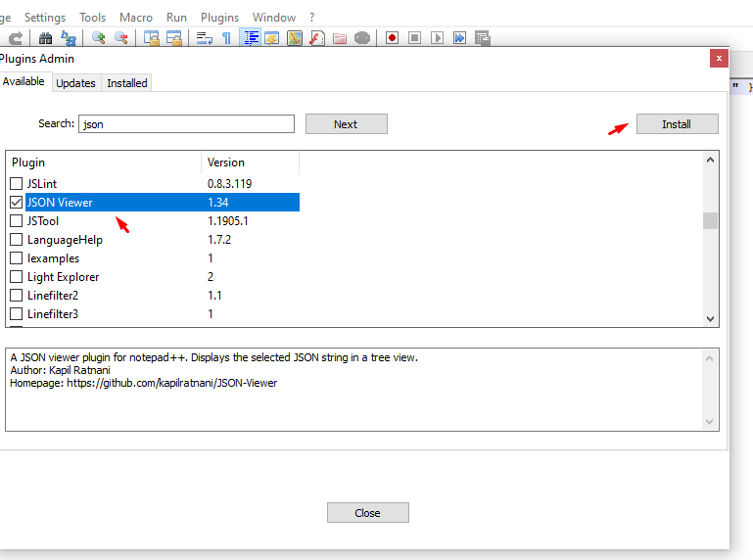Click the Close button at bottom
The width and height of the screenshot is (753, 560).
pos(368,513)
